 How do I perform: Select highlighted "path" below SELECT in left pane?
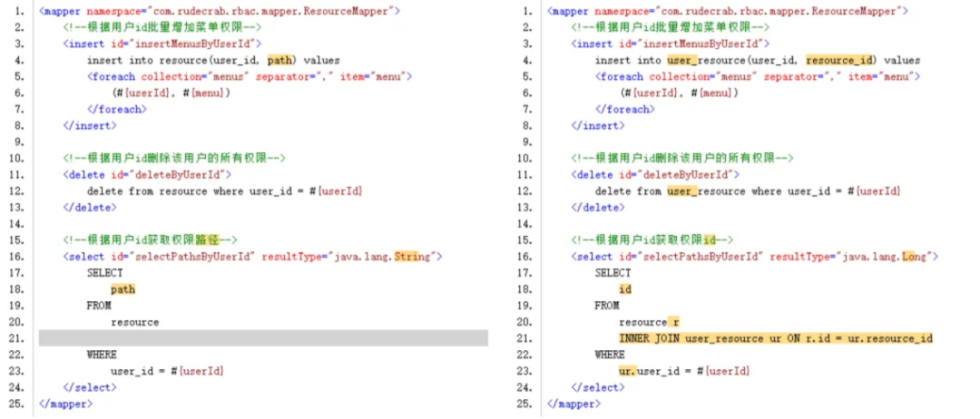122,289
